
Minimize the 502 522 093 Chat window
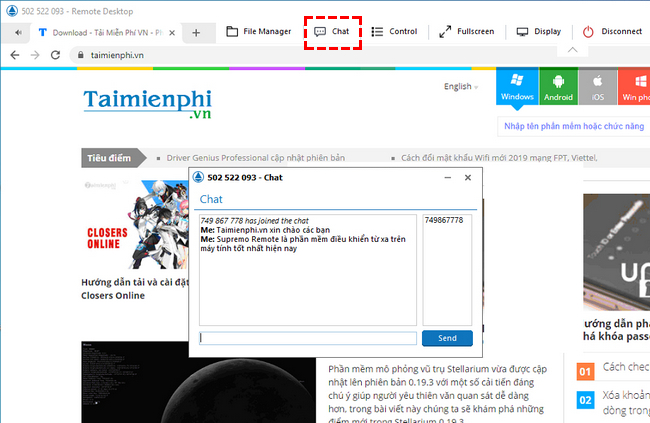pos(448,177)
